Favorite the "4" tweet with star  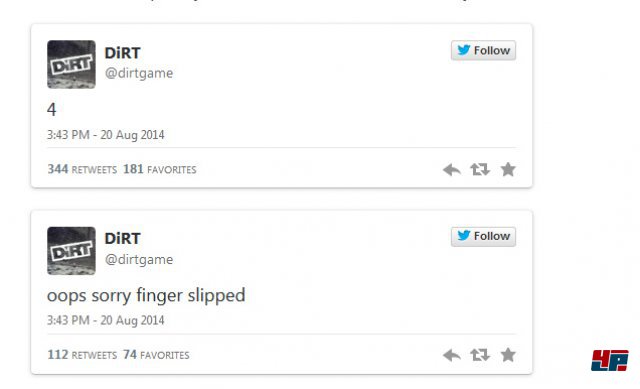pyautogui.click(x=508, y=169)
